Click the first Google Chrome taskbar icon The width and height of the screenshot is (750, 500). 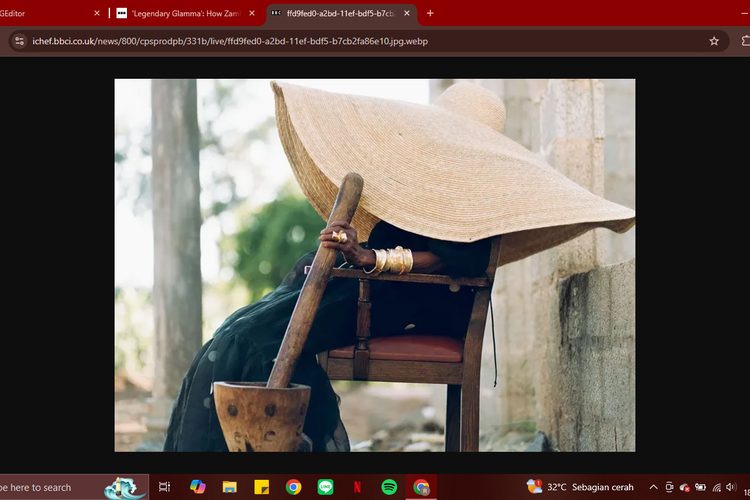pos(293,487)
